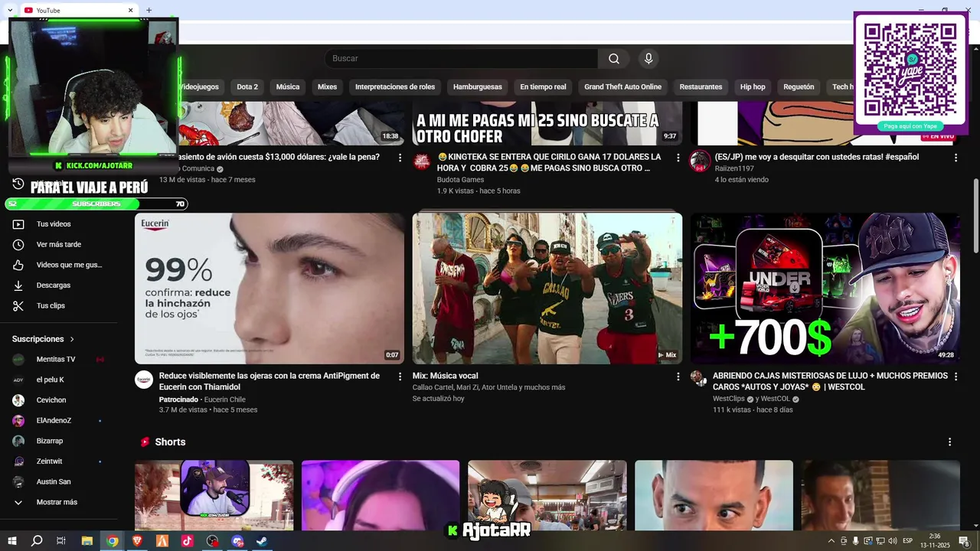Click the search magnifier button

(614, 59)
